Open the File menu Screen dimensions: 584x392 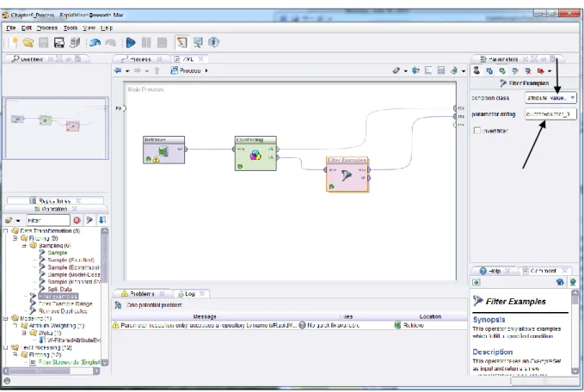click(x=11, y=28)
